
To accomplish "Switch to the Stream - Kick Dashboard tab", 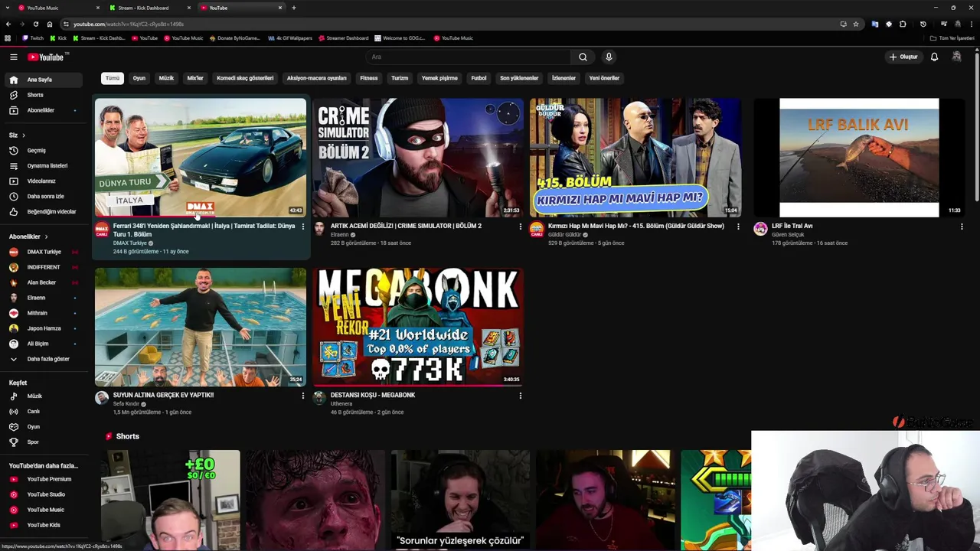I will coord(149,8).
